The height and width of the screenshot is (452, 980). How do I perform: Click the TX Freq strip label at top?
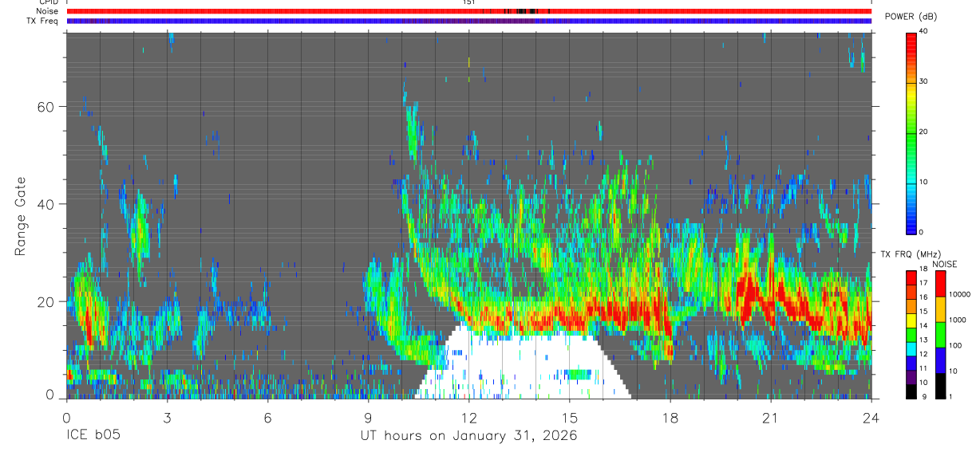(x=43, y=21)
